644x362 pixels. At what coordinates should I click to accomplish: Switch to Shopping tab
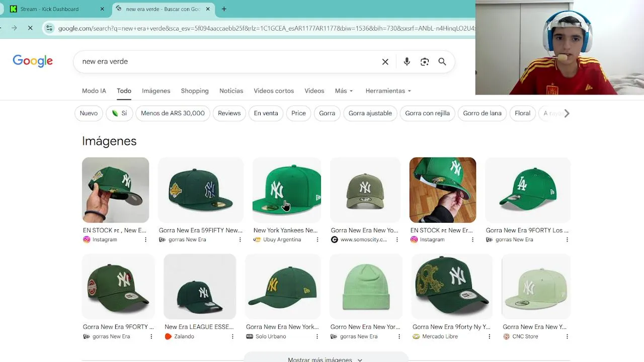195,91
